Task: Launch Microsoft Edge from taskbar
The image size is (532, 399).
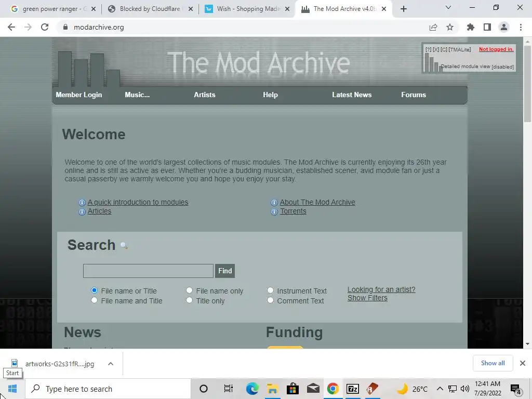Action: [252, 389]
